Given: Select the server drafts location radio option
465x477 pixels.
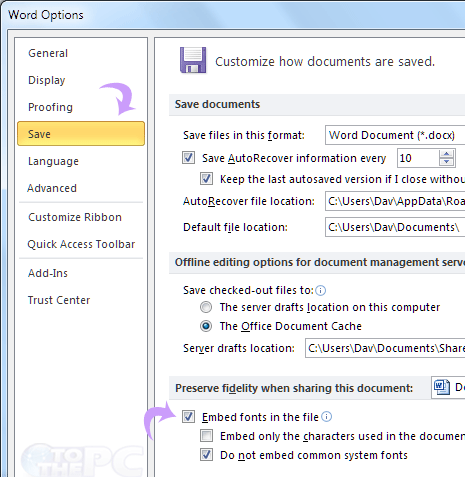Looking at the screenshot, I should click(206, 307).
